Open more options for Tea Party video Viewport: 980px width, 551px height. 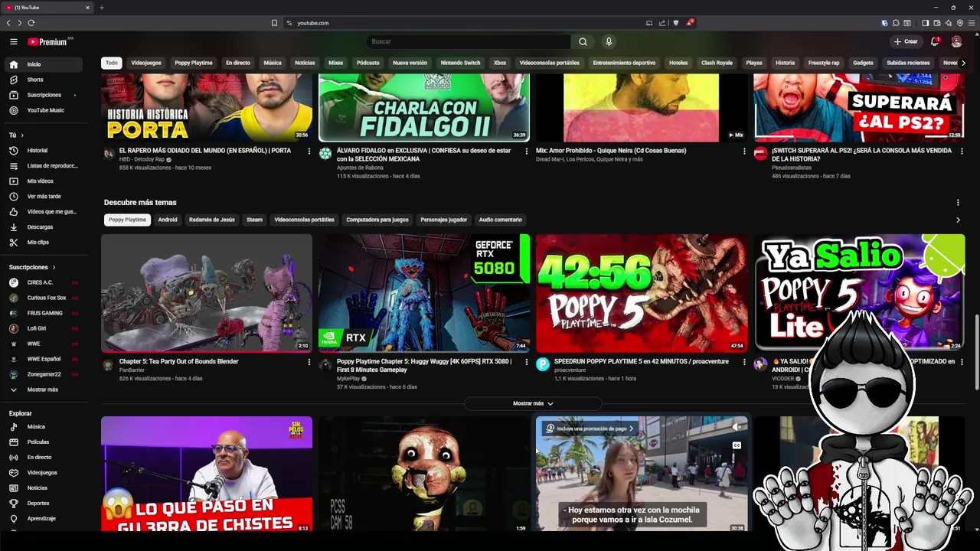tap(309, 362)
